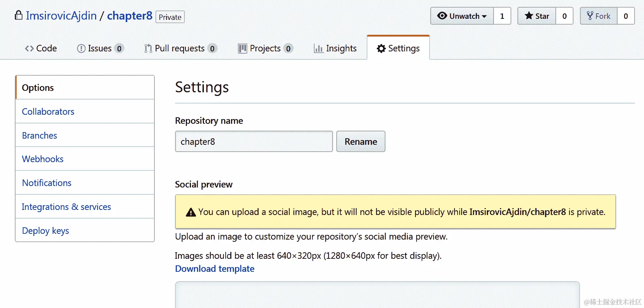Click the fork icon on Fork button

(x=590, y=16)
